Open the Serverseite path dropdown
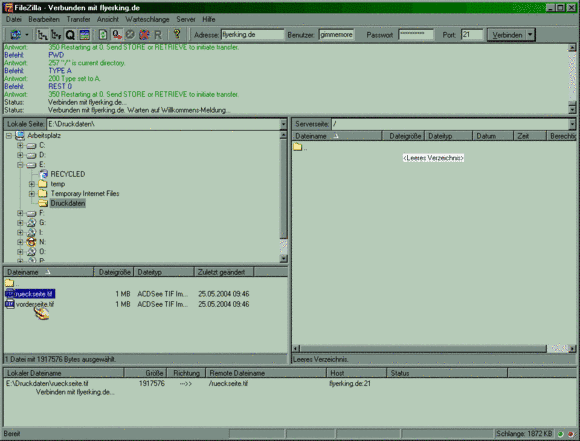 click(x=572, y=124)
